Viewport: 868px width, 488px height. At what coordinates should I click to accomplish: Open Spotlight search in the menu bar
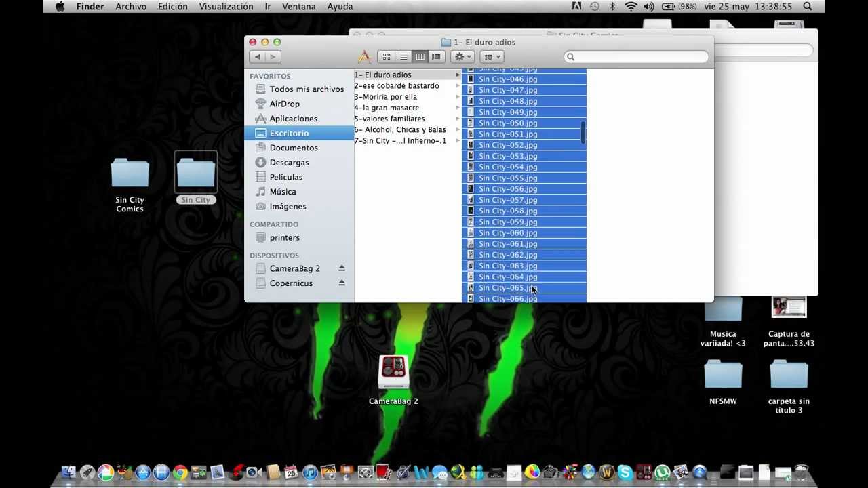pyautogui.click(x=808, y=7)
